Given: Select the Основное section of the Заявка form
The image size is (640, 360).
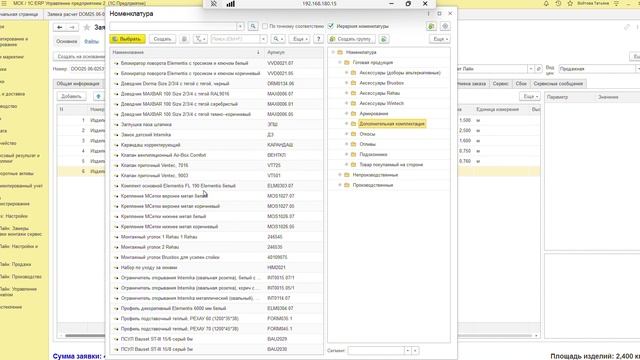Looking at the screenshot, I should click(x=67, y=41).
